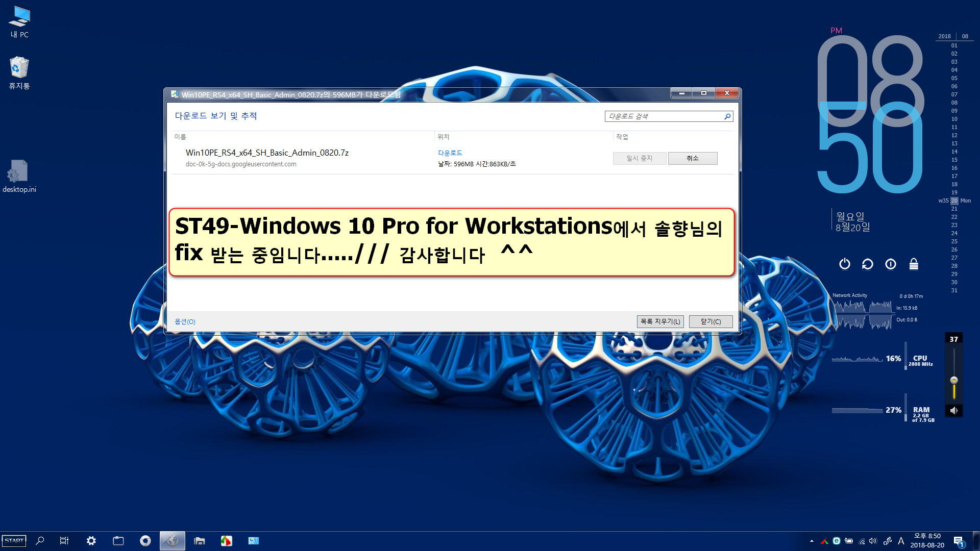This screenshot has height=551, width=980.
Task: Open File Explorer folders taskbar icon
Action: click(x=200, y=541)
